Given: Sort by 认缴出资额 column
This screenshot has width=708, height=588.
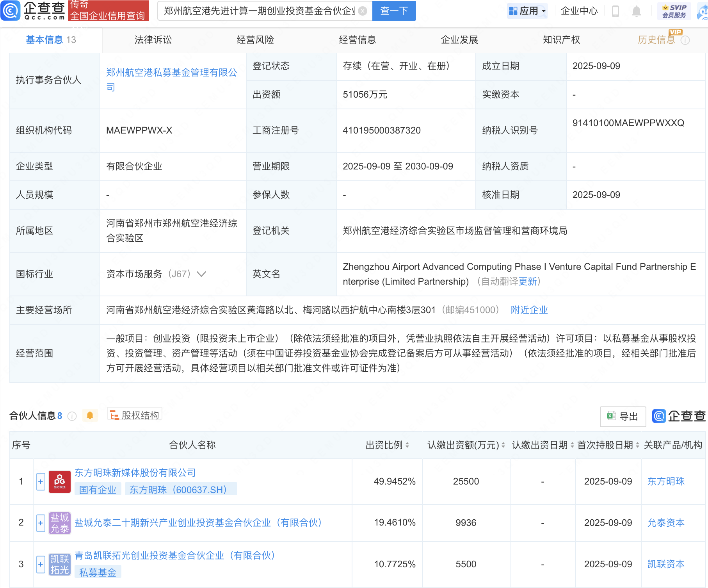Looking at the screenshot, I should pos(503,445).
